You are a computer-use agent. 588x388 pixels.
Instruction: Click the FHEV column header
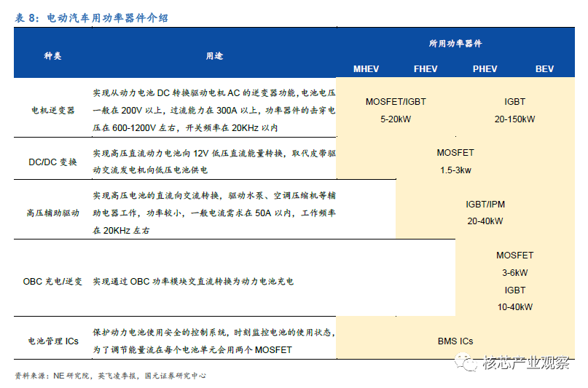coord(426,69)
